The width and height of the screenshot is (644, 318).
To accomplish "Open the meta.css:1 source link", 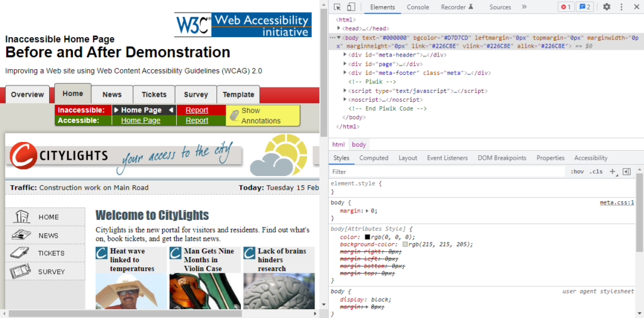I will pos(616,202).
